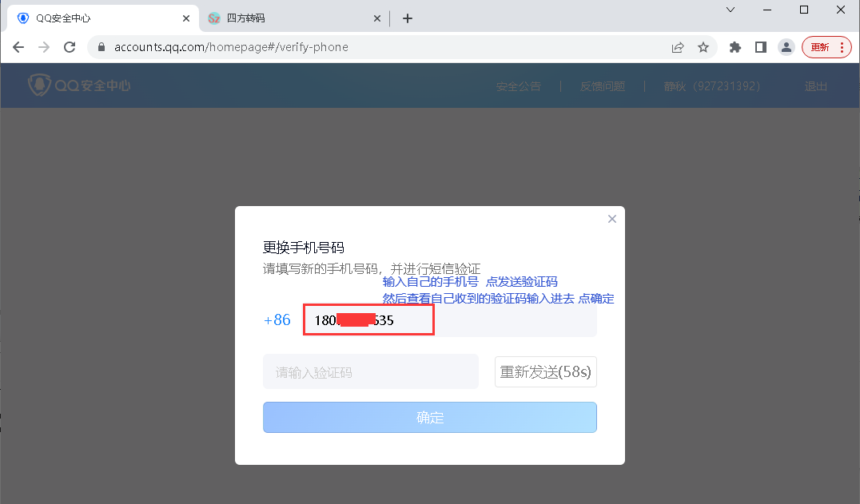
Task: Share this page via the share icon
Action: 678,47
